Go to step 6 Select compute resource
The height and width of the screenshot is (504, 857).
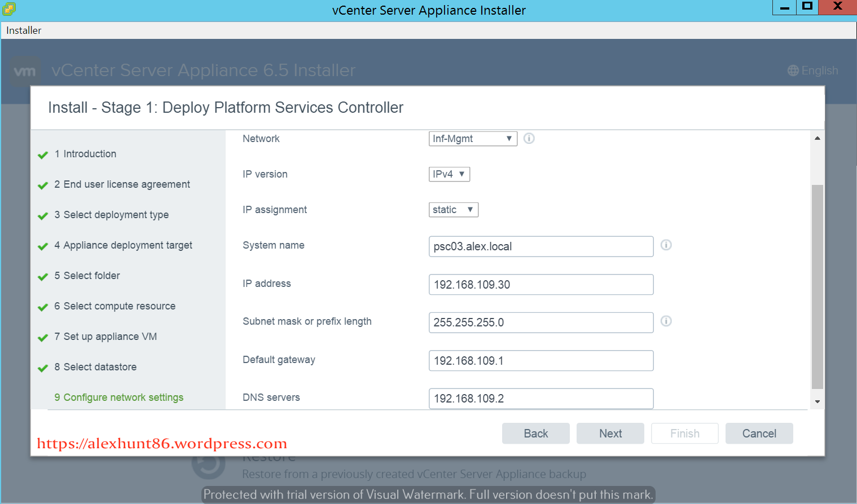(115, 306)
